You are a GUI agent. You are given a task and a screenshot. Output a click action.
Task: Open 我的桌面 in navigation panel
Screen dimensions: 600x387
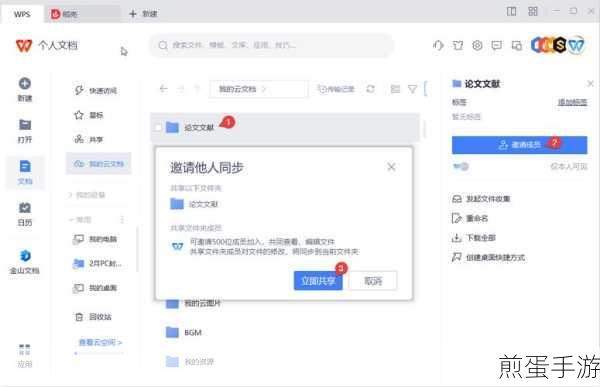coord(95,288)
